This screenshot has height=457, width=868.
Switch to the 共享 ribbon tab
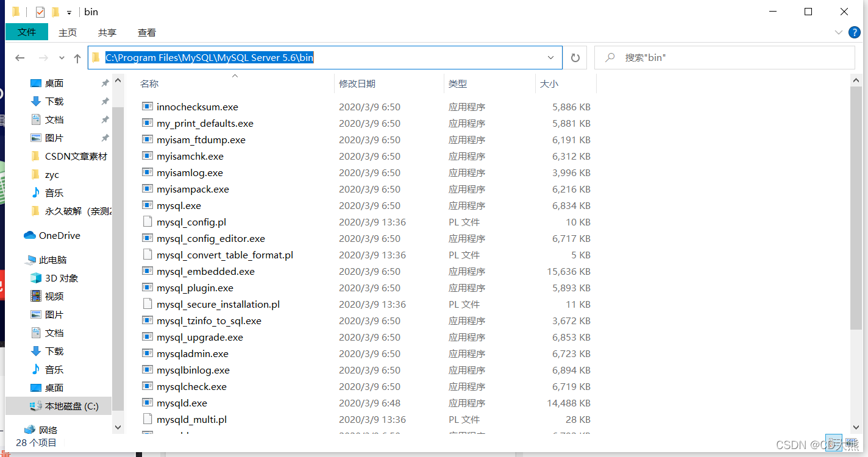click(107, 32)
